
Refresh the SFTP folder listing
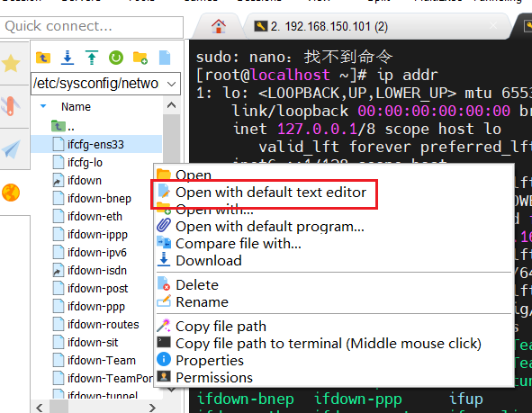click(116, 58)
